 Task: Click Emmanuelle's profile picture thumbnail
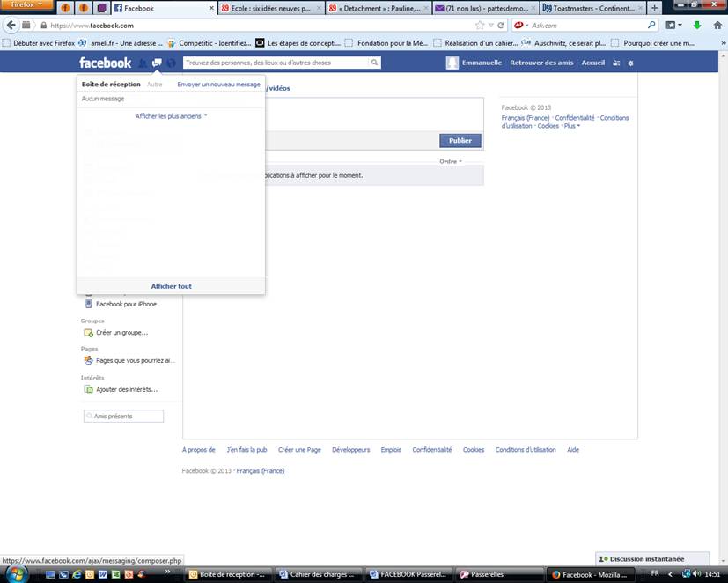point(452,63)
